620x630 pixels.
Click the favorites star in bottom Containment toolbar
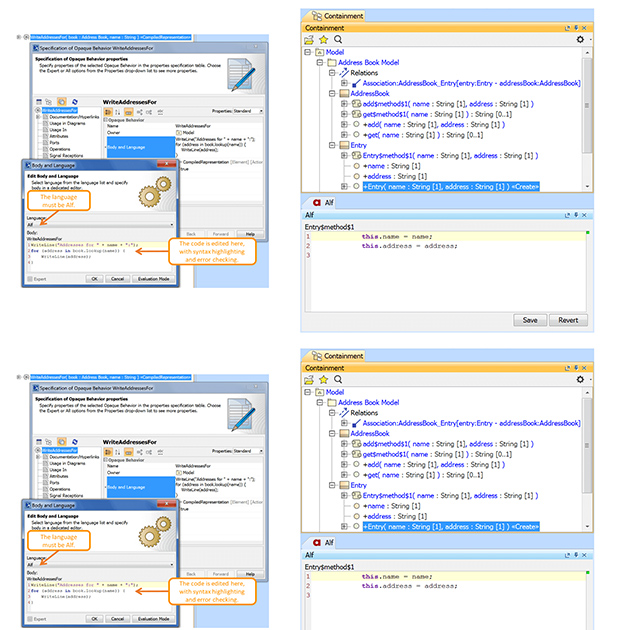pos(324,379)
